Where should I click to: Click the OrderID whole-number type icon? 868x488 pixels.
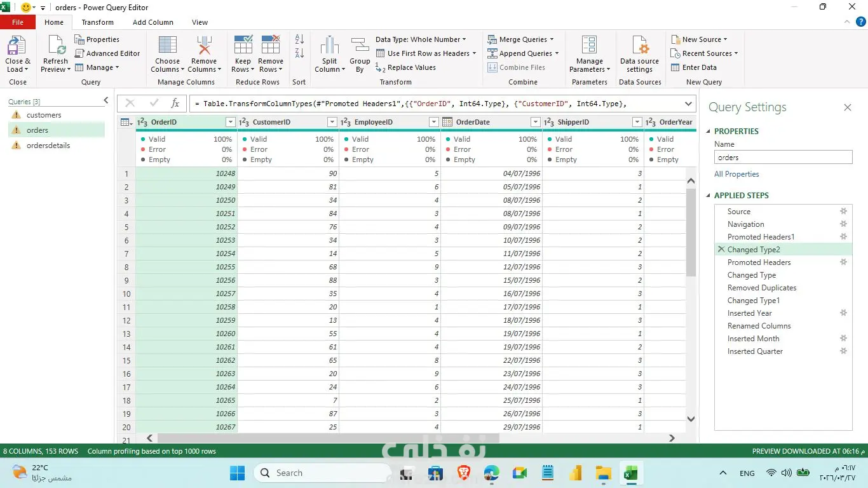142,122
